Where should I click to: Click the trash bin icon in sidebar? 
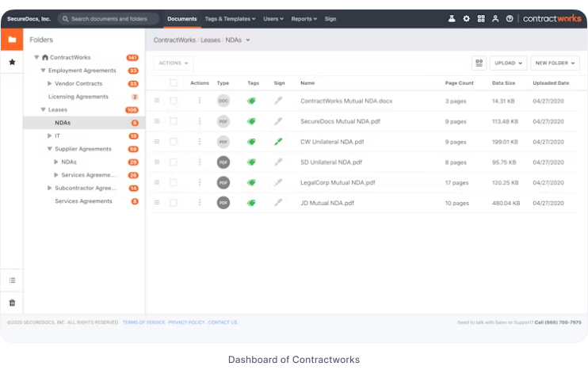pos(11,303)
